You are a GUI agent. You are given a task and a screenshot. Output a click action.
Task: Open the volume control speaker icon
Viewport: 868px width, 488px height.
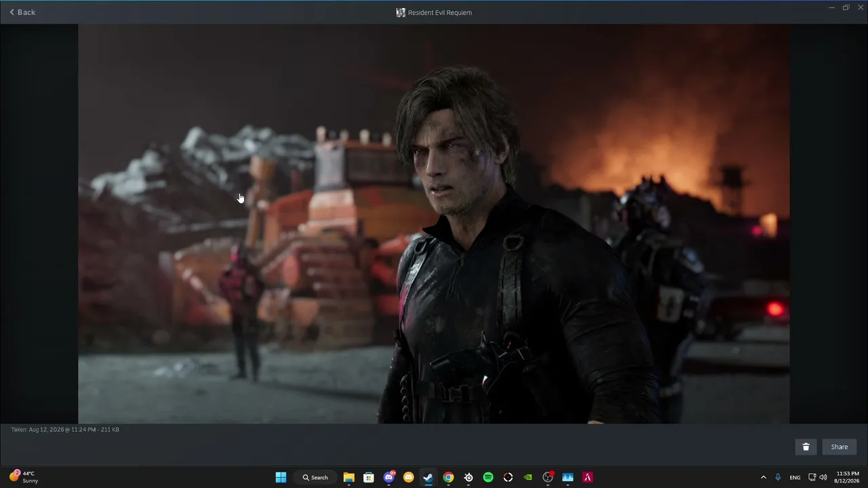tap(823, 477)
